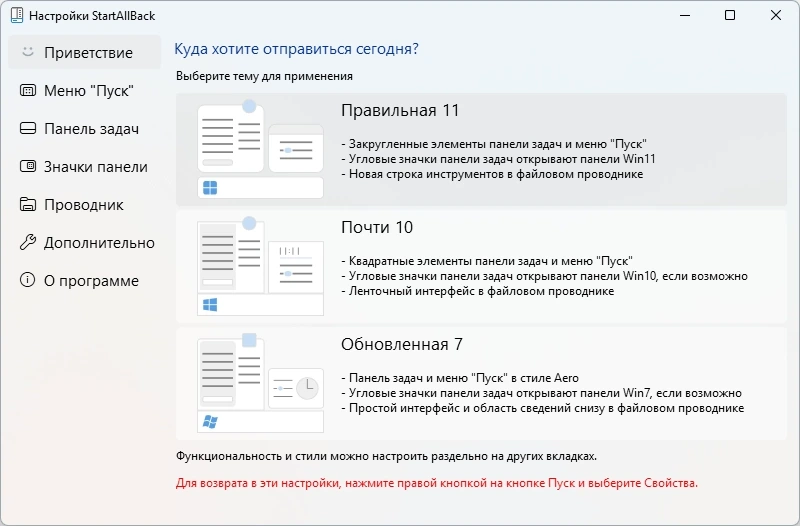The width and height of the screenshot is (800, 526).
Task: Click line about panels Win11
Action: (x=498, y=159)
